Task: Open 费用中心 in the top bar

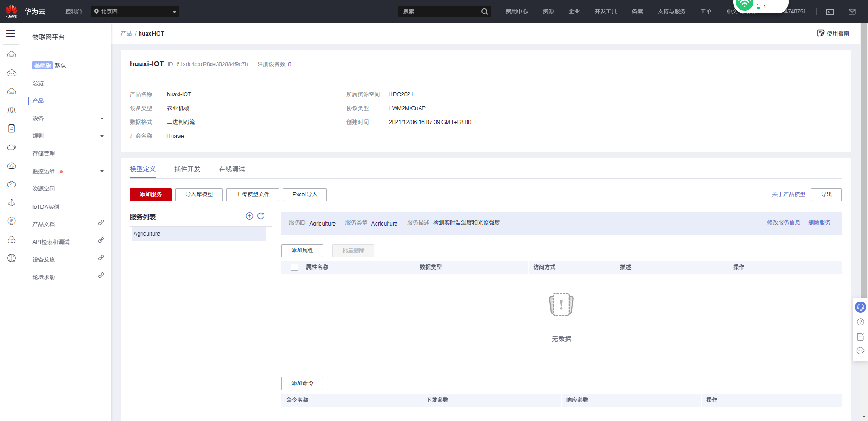Action: tap(517, 12)
